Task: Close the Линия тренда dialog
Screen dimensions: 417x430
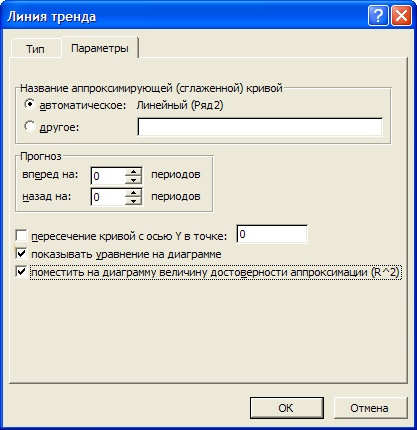Action: click(x=401, y=16)
